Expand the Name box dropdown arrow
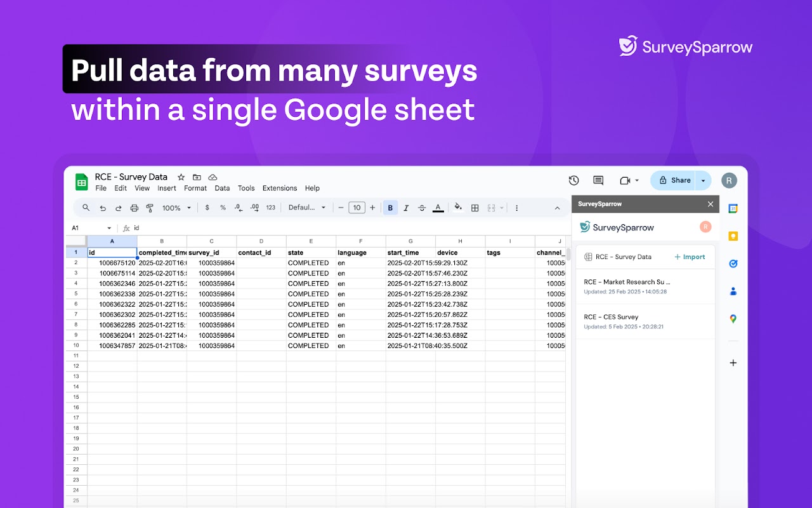812x508 pixels. tap(109, 228)
